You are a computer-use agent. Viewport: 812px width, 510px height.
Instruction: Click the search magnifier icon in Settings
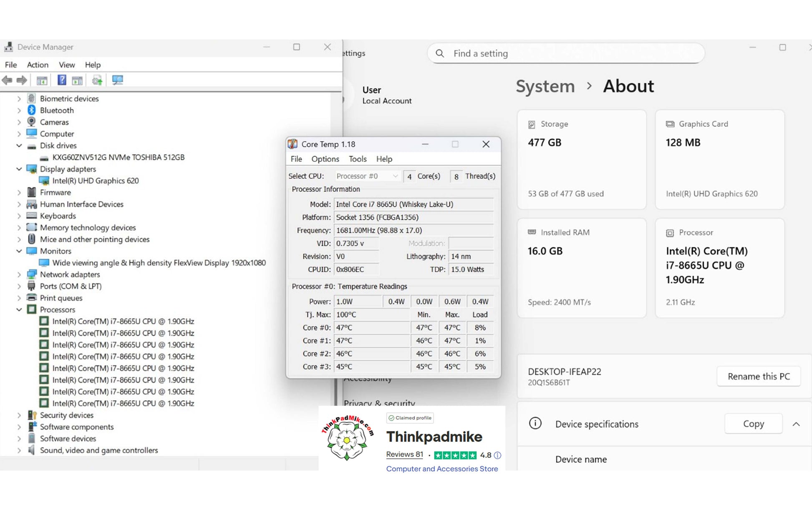click(439, 53)
